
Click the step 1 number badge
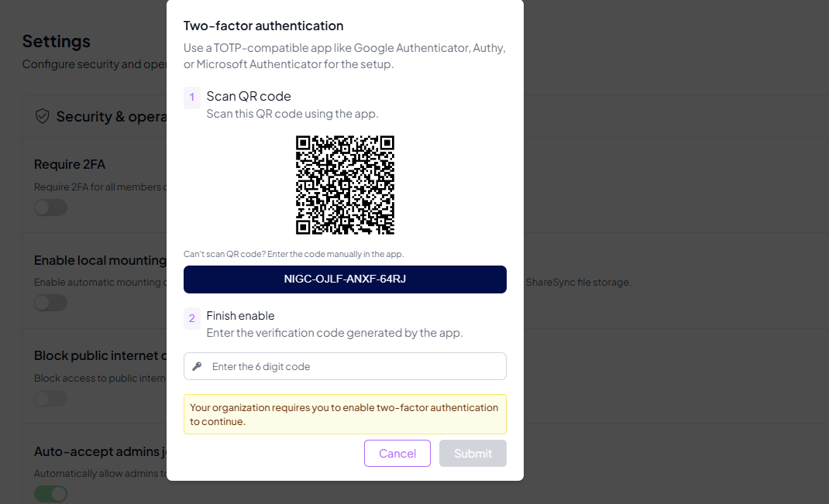[192, 97]
